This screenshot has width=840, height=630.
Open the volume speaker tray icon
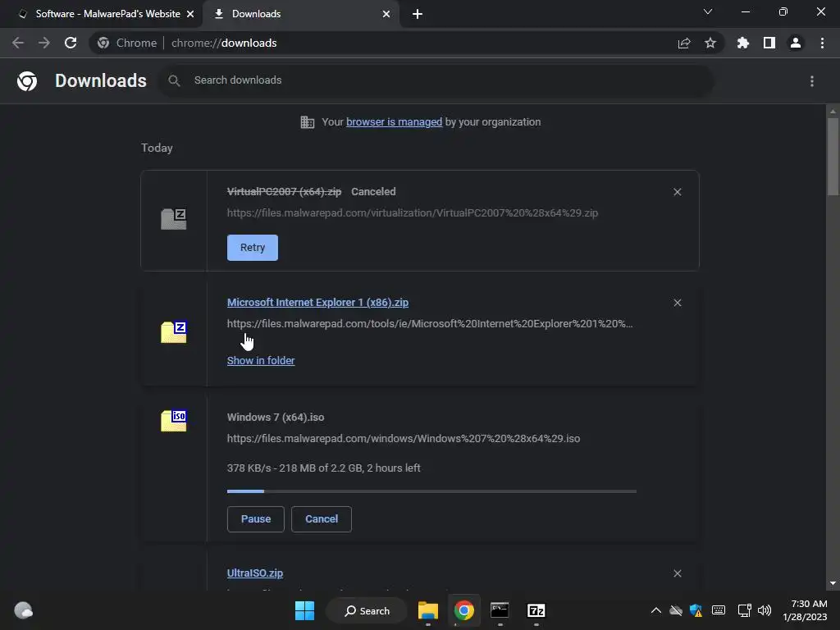coord(765,610)
